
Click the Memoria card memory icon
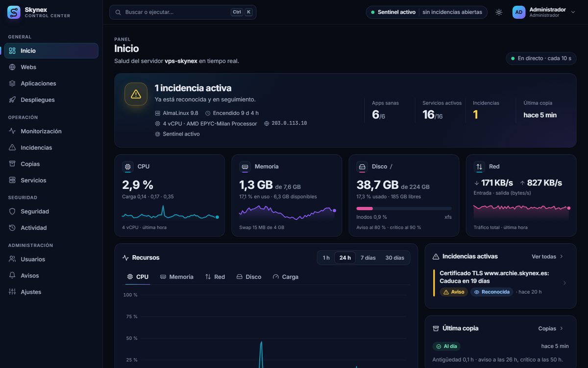pyautogui.click(x=245, y=167)
